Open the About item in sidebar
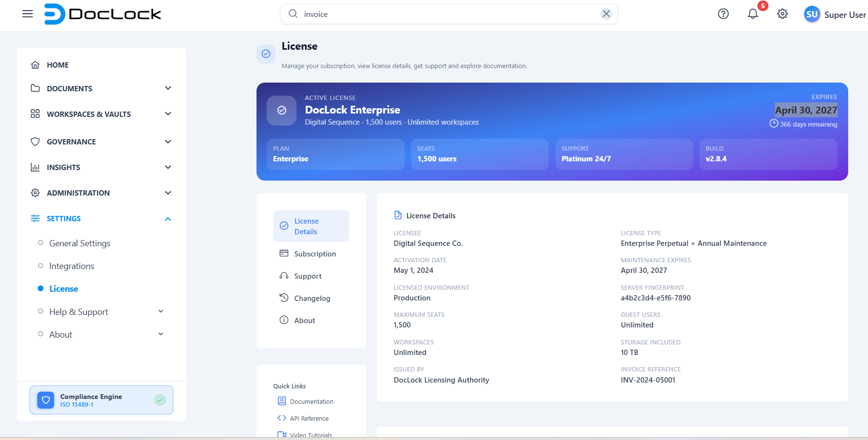The height and width of the screenshot is (440, 868). tap(60, 335)
